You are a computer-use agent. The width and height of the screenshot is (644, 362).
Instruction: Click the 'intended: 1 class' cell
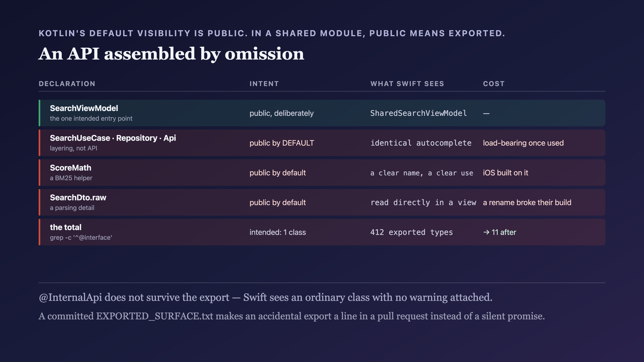[x=277, y=232]
